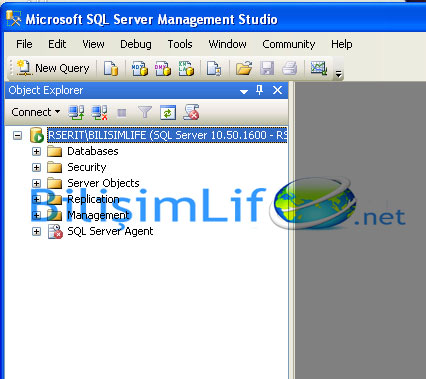426x379 pixels.
Task: Click the SQL Server Compact Query icon
Action: (x=214, y=68)
